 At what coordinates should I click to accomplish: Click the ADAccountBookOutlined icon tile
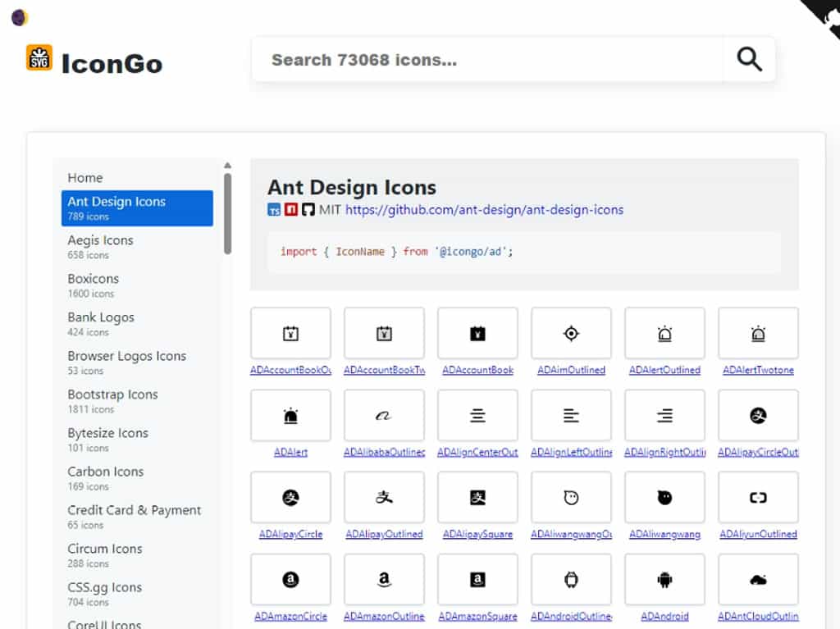(x=290, y=333)
